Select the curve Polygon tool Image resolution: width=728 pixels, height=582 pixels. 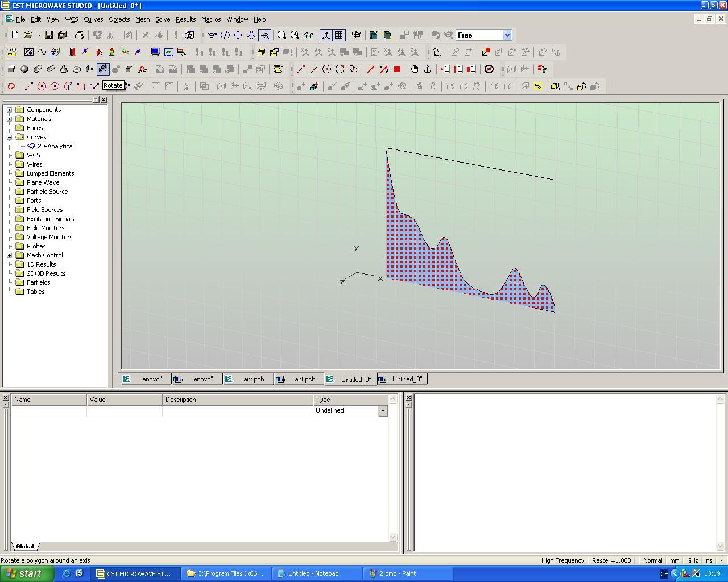pos(94,86)
